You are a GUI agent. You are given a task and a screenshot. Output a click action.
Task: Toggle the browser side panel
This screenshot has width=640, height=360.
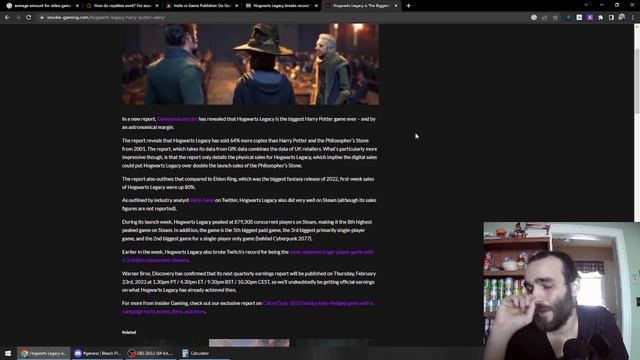click(611, 18)
